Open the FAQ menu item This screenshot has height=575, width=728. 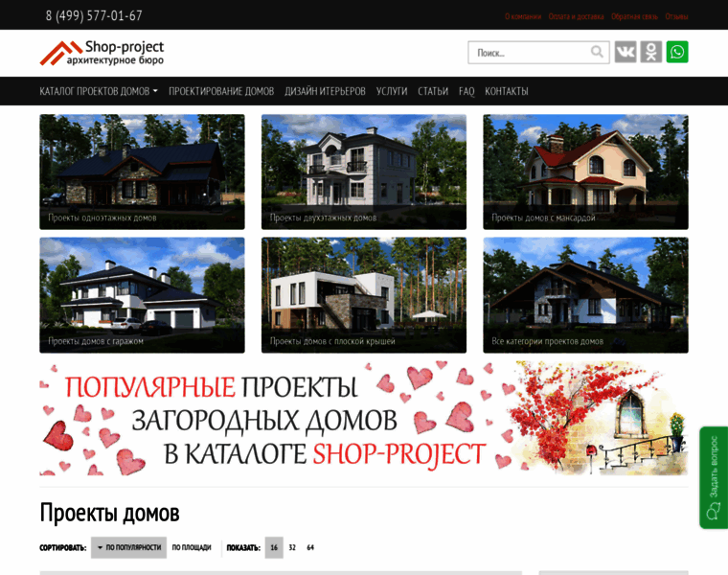pos(466,91)
